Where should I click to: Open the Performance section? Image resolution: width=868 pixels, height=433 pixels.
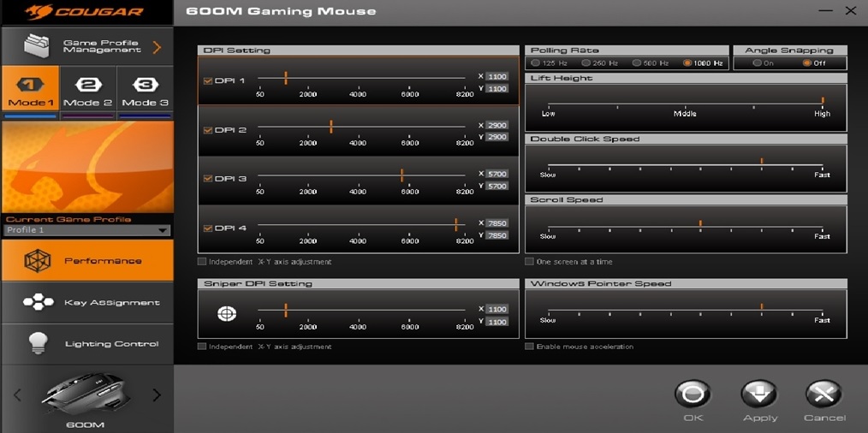tap(87, 260)
